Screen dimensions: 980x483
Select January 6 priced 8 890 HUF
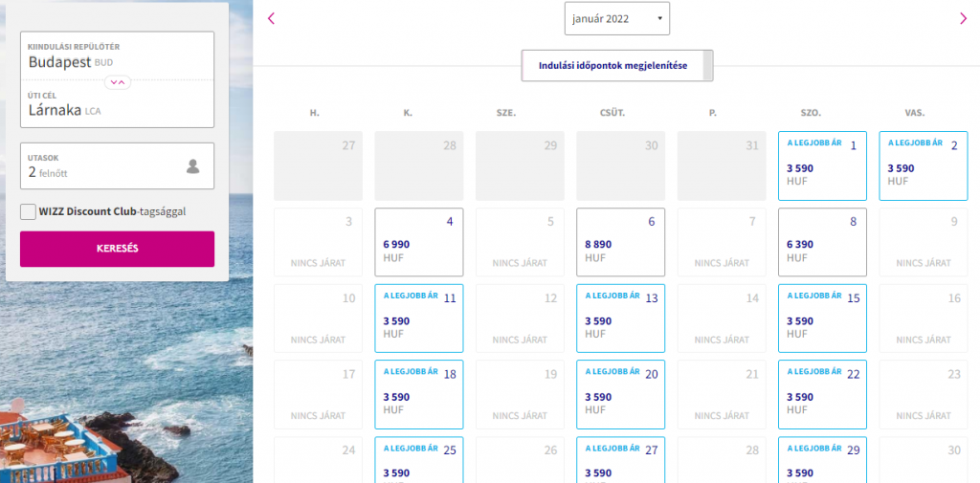[x=620, y=242]
